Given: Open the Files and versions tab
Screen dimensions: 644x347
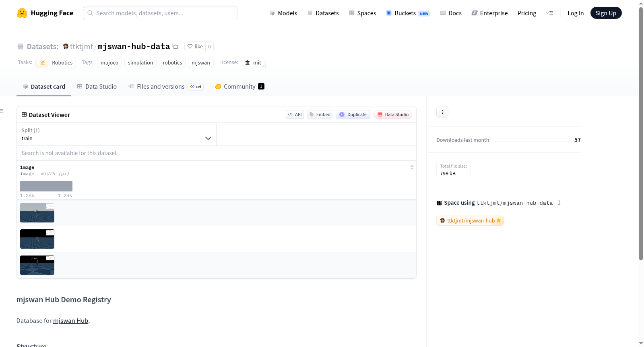Looking at the screenshot, I should pos(166,86).
